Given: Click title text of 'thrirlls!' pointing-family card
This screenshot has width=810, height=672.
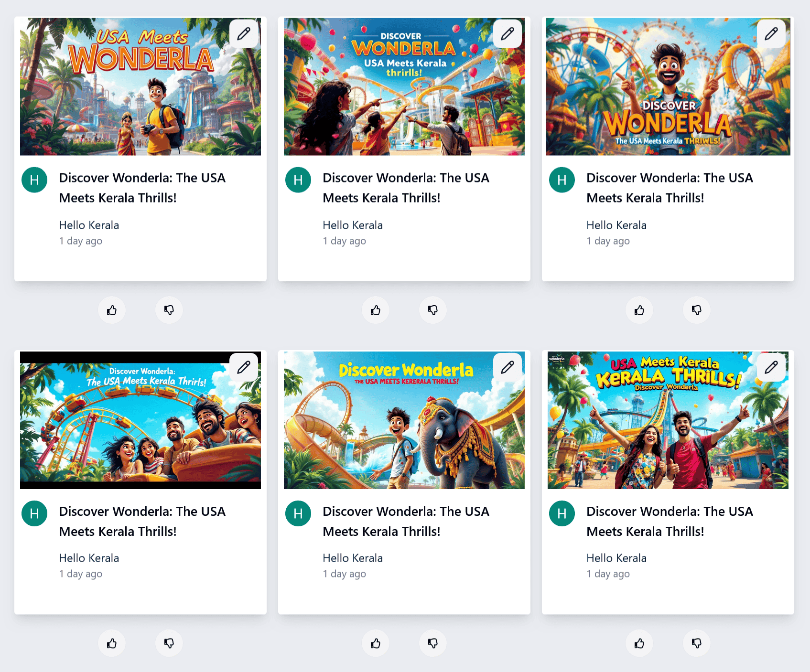Looking at the screenshot, I should pyautogui.click(x=406, y=188).
